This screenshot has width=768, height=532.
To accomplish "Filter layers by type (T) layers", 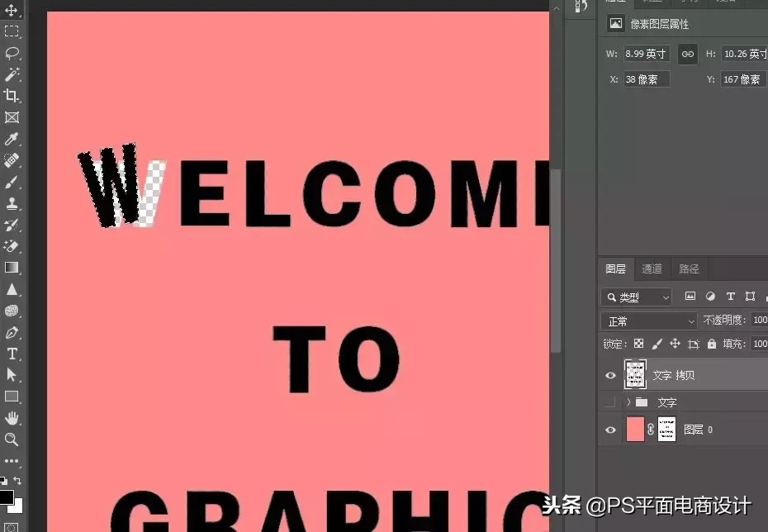I will [x=730, y=296].
